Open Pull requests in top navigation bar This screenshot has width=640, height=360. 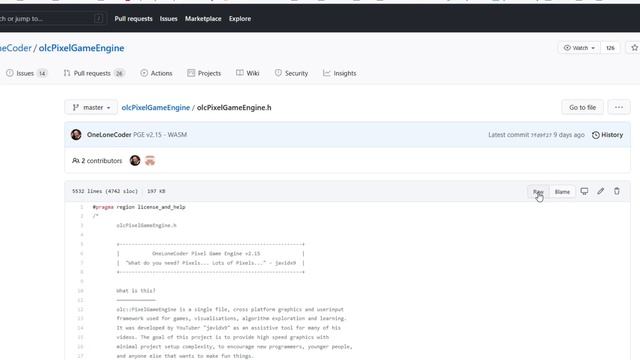pos(133,19)
